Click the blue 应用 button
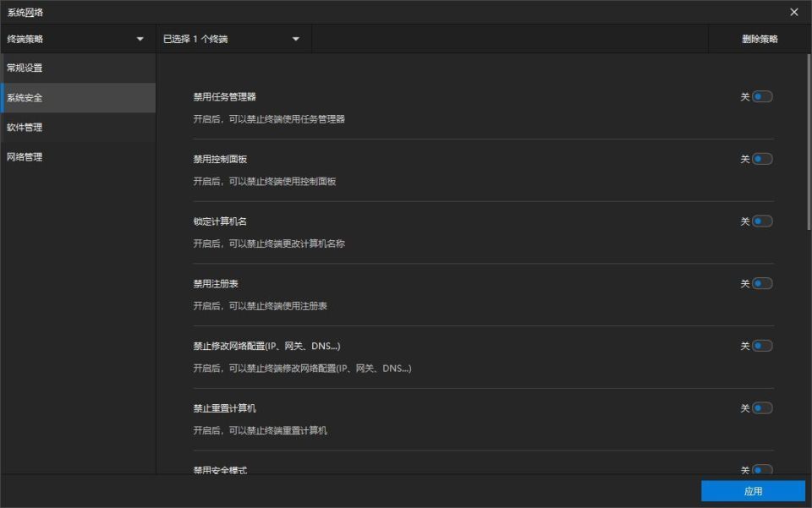812x508 pixels. click(x=753, y=491)
